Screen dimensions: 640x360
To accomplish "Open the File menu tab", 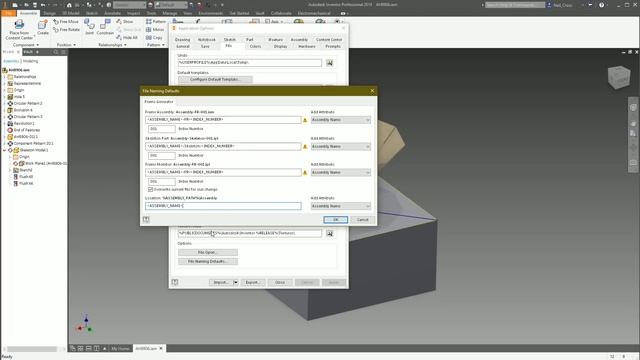I will tap(8, 13).
